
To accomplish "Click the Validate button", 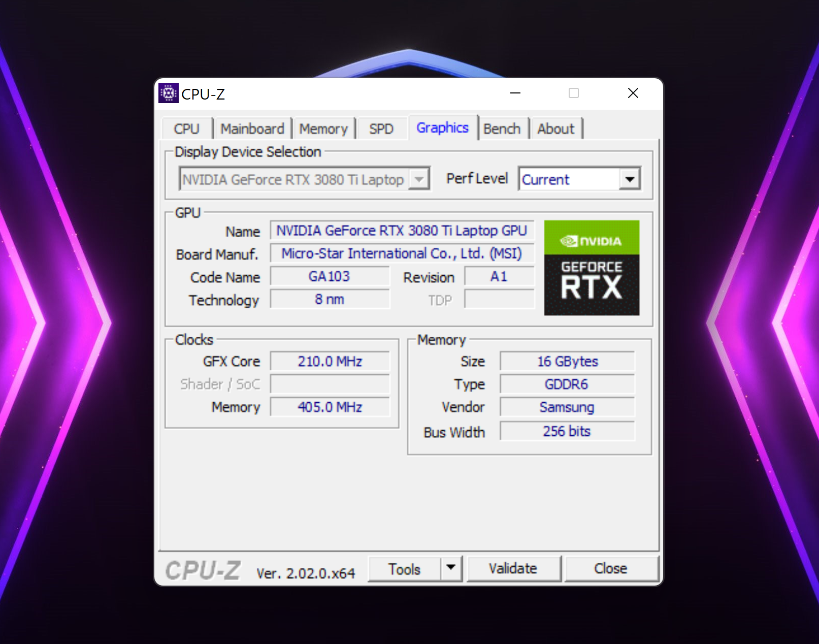I will pos(513,569).
